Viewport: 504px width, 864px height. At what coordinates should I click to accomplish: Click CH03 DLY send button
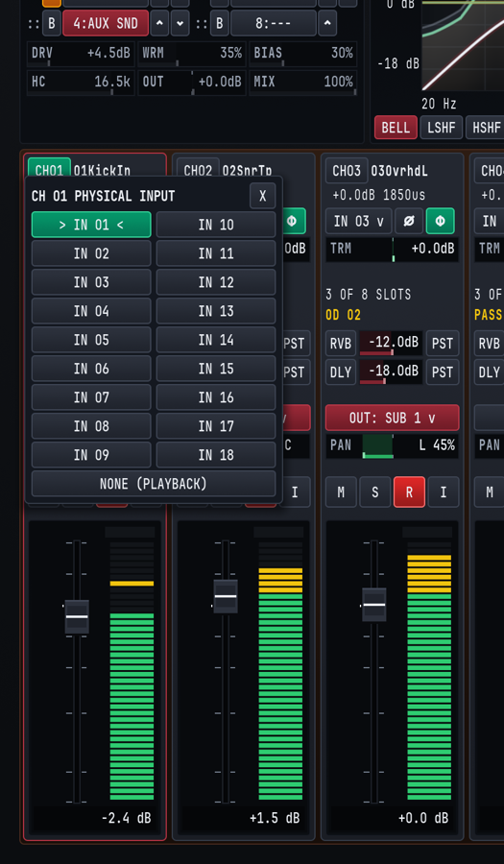point(341,372)
